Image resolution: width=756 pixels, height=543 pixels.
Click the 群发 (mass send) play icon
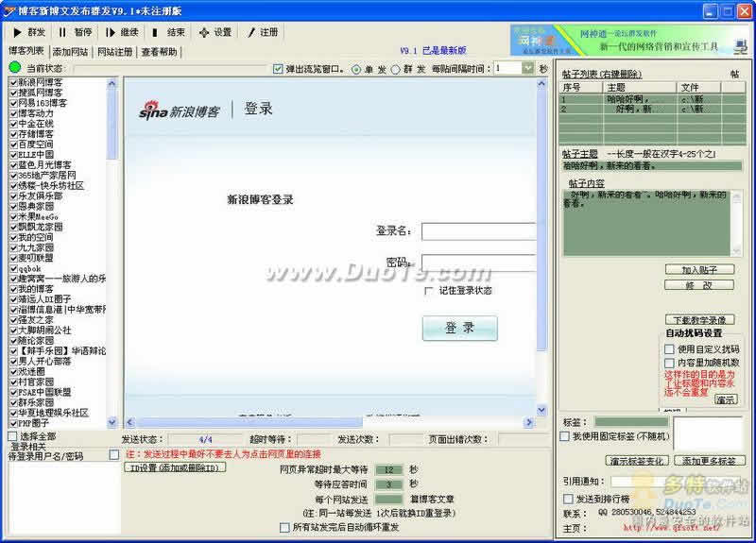tap(17, 31)
